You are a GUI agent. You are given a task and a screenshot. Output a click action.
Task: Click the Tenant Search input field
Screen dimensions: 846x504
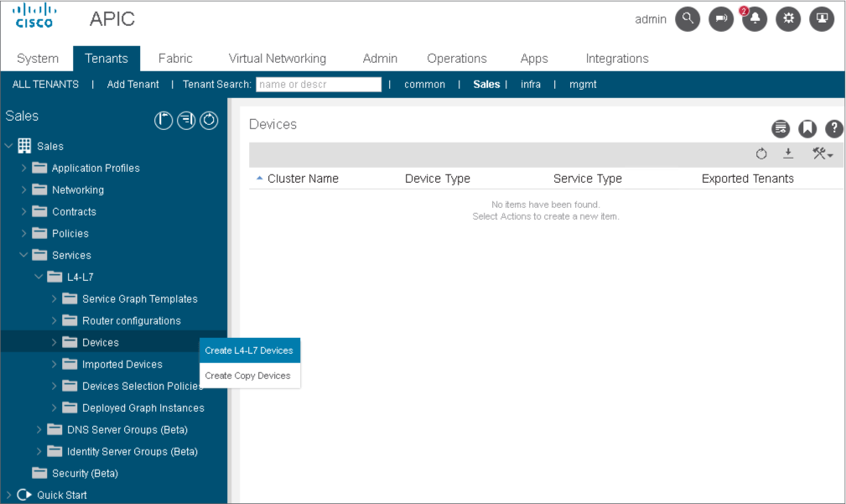pyautogui.click(x=318, y=85)
